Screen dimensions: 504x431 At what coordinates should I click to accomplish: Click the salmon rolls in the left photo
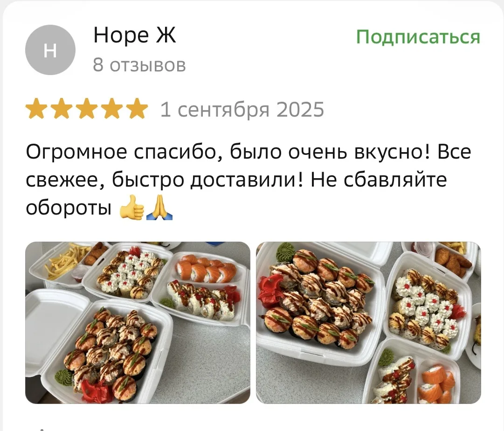[207, 269]
